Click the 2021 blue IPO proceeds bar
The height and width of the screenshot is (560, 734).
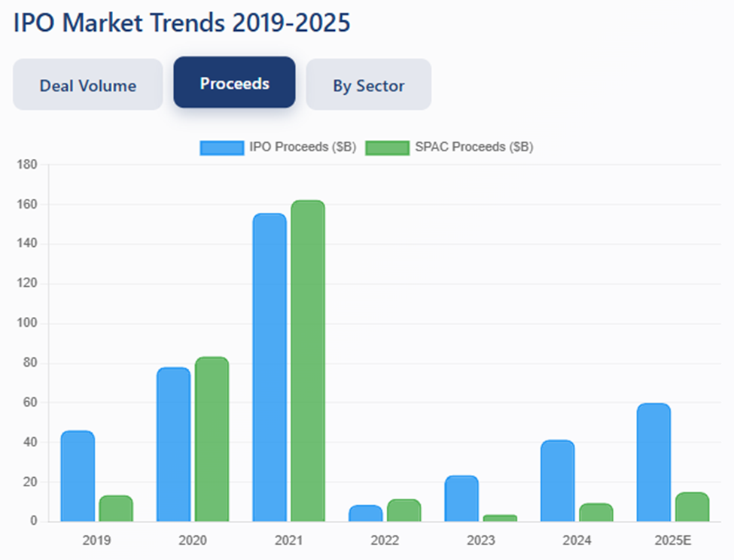[x=270, y=368]
